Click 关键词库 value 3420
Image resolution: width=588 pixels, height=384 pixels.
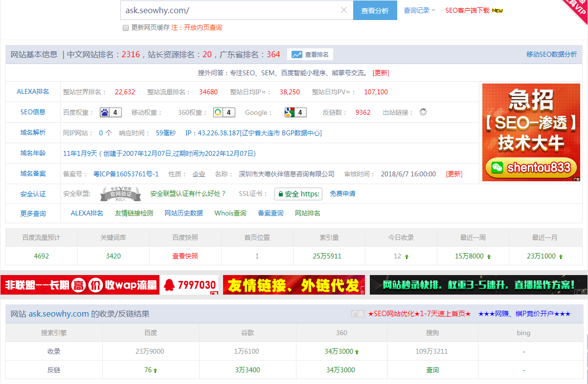tap(113, 256)
